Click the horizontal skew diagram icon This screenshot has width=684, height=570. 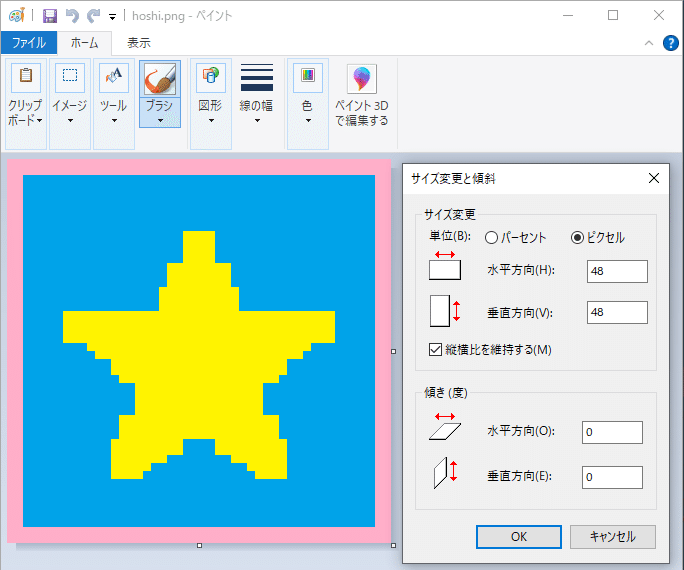pyautogui.click(x=445, y=427)
